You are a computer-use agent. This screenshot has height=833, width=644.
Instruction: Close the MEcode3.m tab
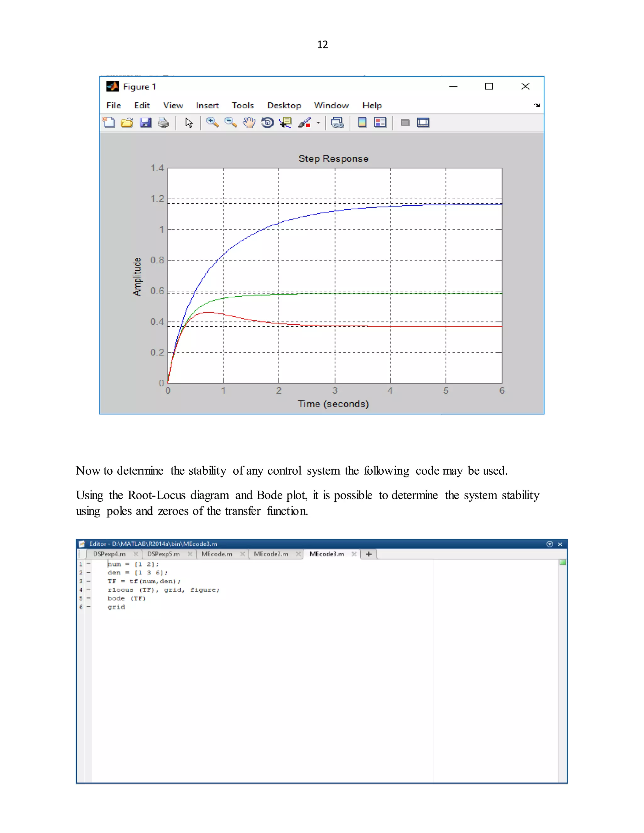coord(354,554)
